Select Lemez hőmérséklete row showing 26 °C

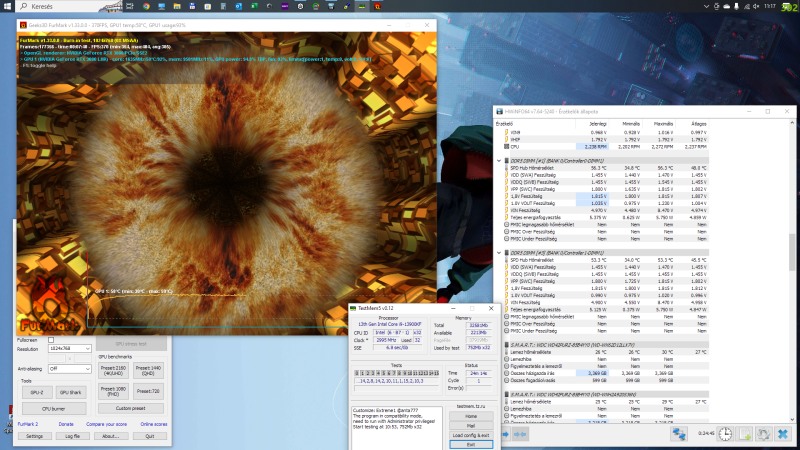pos(605,352)
